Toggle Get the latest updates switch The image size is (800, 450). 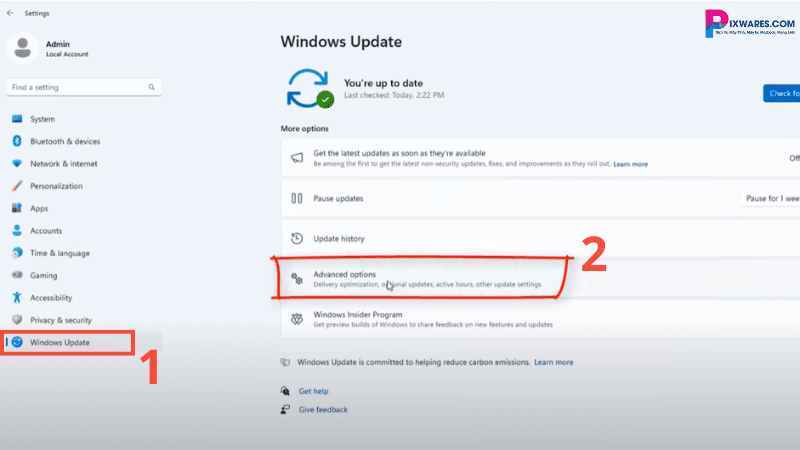pos(793,158)
